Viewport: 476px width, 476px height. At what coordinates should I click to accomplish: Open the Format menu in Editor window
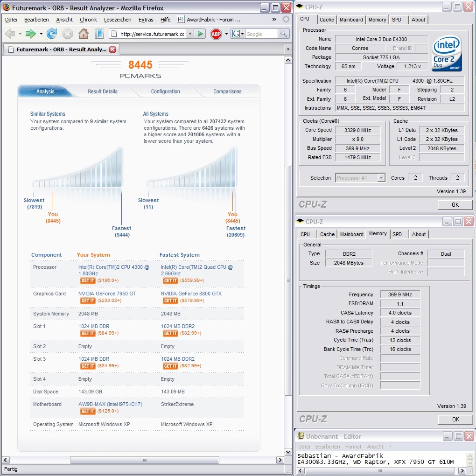click(353, 447)
